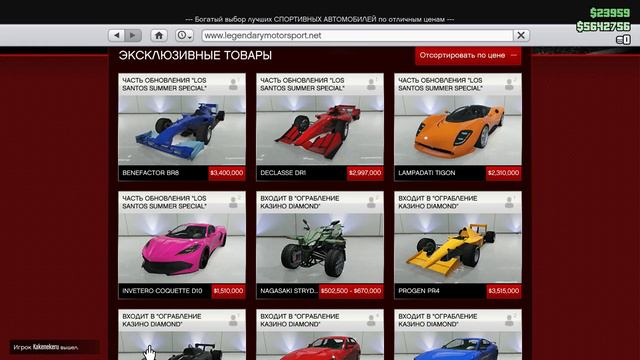The height and width of the screenshot is (360, 640).
Task: Click the $2,997,000 price tag
Action: 365,173
